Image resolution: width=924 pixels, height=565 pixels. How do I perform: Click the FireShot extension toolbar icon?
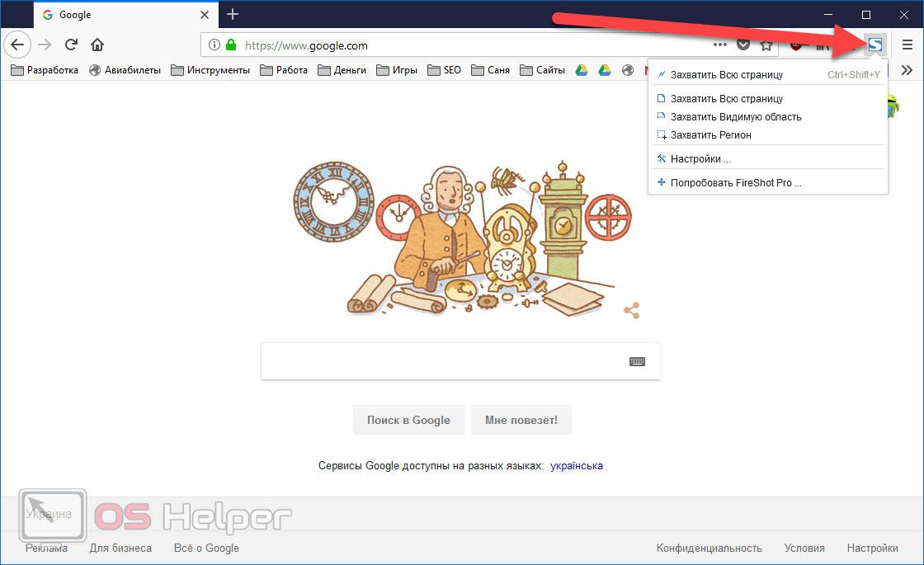pyautogui.click(x=875, y=45)
